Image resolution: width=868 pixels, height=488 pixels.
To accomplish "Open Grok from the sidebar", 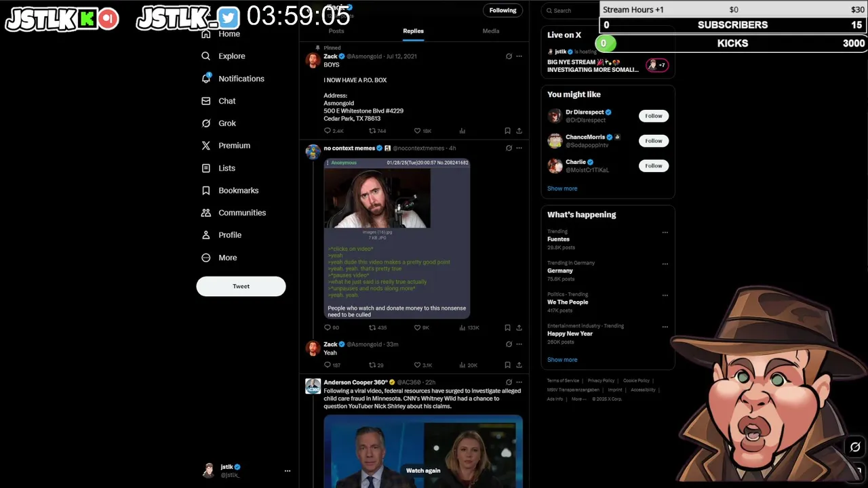I will [x=219, y=123].
